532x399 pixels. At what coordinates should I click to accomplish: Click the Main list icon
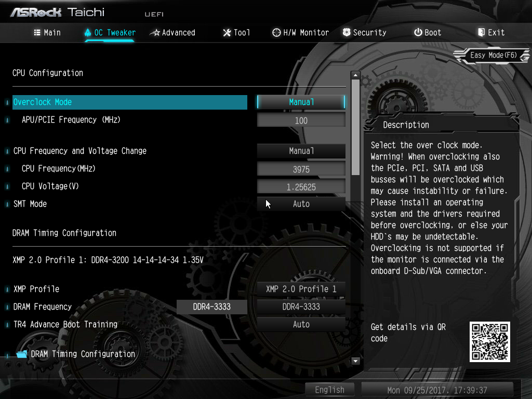[x=37, y=33]
